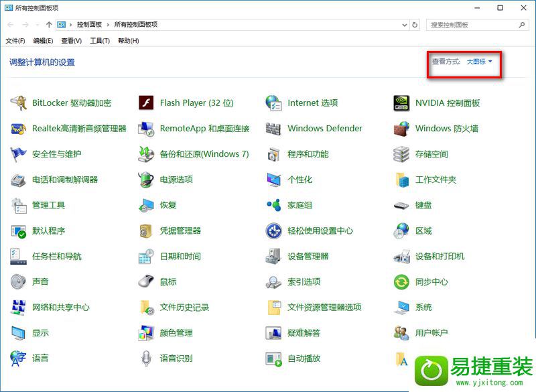Click the refresh button beside address bar
This screenshot has height=392, width=536.
[415, 25]
